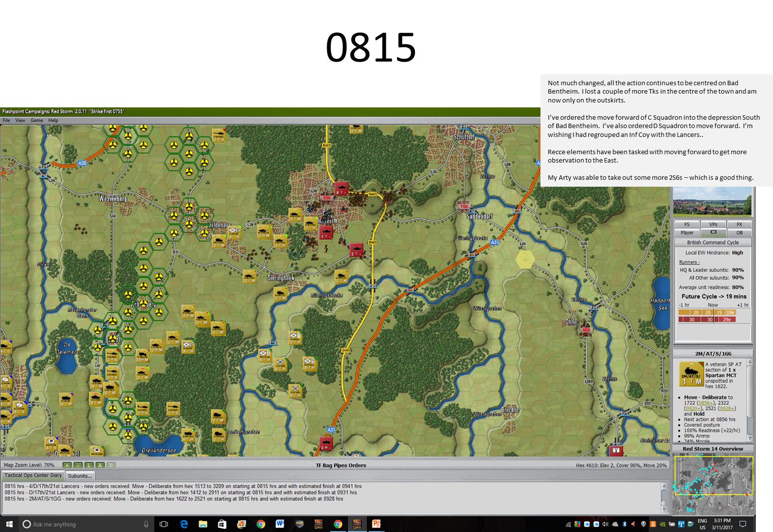The image size is (773, 532).
Task: Select the friendly tank unit west of B403 river bridge
Action: pos(341,276)
